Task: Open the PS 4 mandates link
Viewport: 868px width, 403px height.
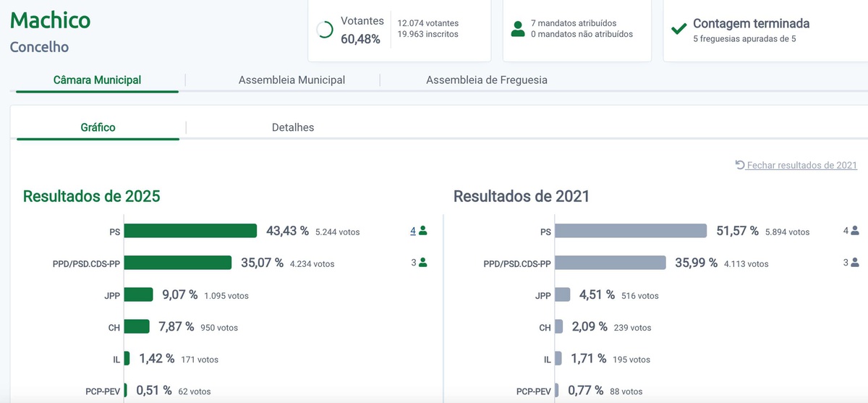Action: click(x=413, y=231)
